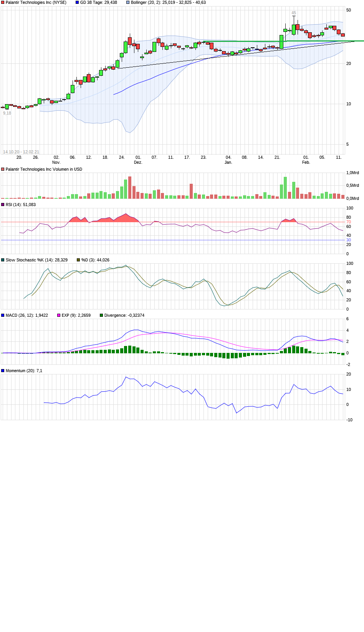The height and width of the screenshot is (632, 364).
Task: Click the 24. date label on time axis
Action: (x=122, y=158)
